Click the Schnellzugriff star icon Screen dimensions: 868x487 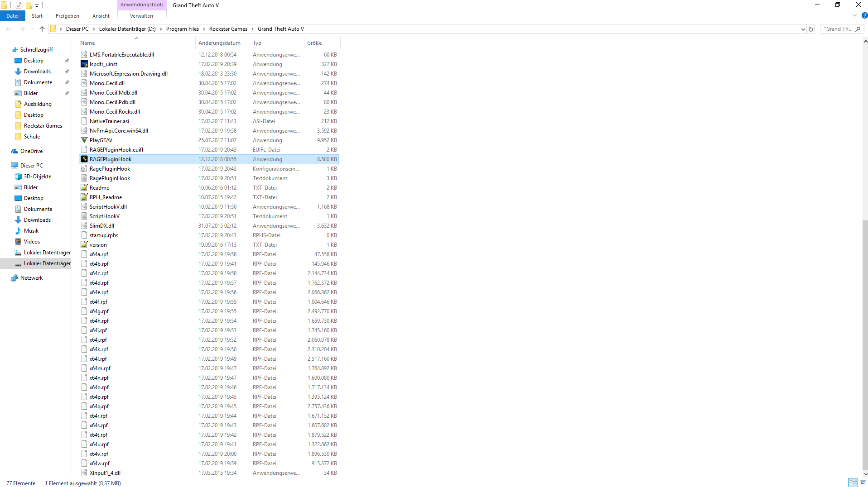pos(15,50)
